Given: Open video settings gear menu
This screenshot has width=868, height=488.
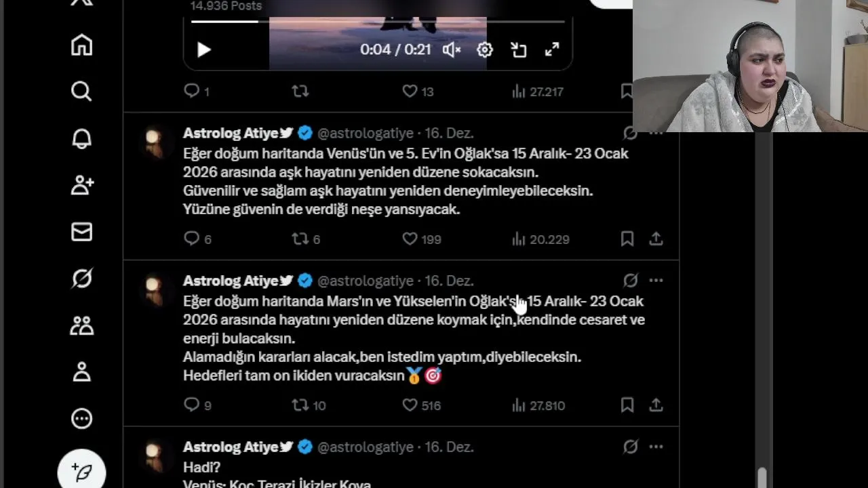Looking at the screenshot, I should pos(485,49).
